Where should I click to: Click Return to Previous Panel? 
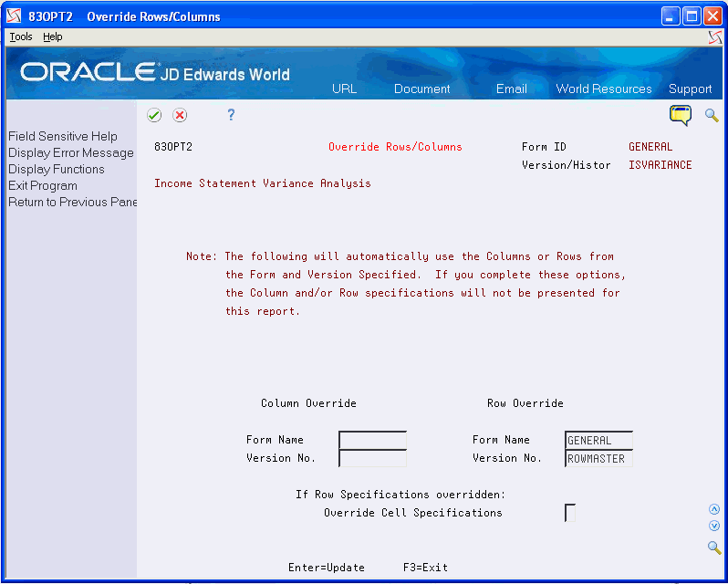point(72,202)
